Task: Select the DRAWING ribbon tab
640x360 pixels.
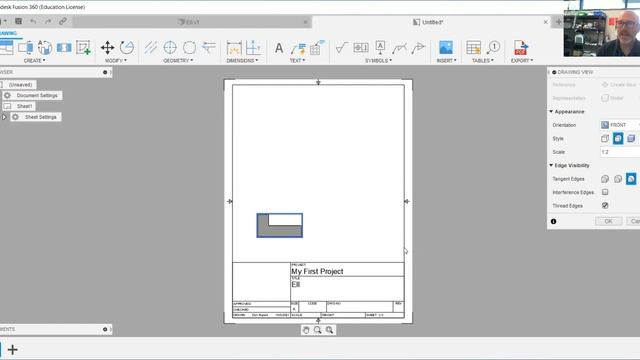Action: [9, 33]
